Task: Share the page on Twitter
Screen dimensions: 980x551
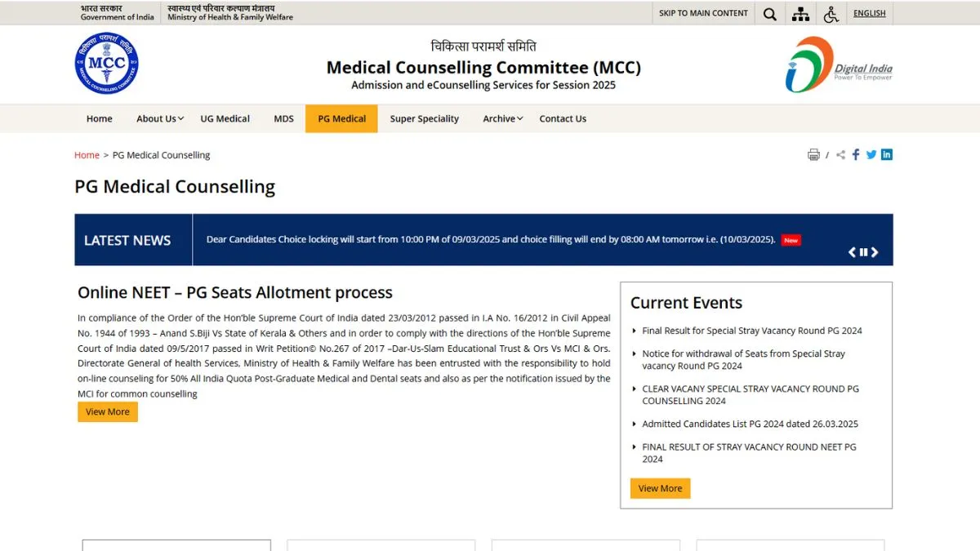Action: click(871, 154)
